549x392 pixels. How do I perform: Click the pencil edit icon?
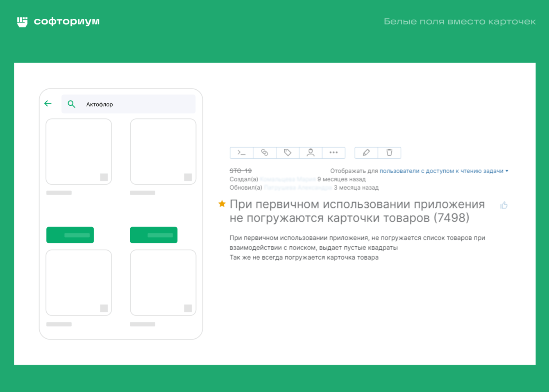366,153
